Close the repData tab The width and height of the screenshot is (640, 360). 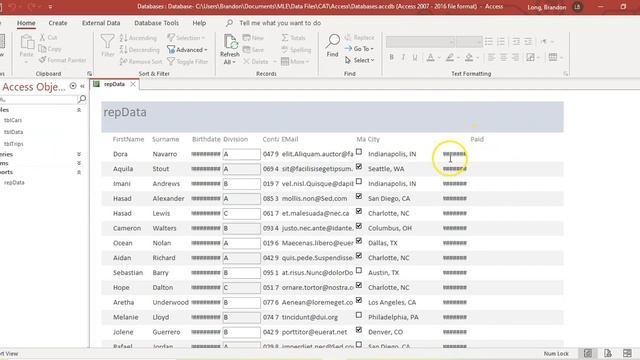click(x=133, y=84)
